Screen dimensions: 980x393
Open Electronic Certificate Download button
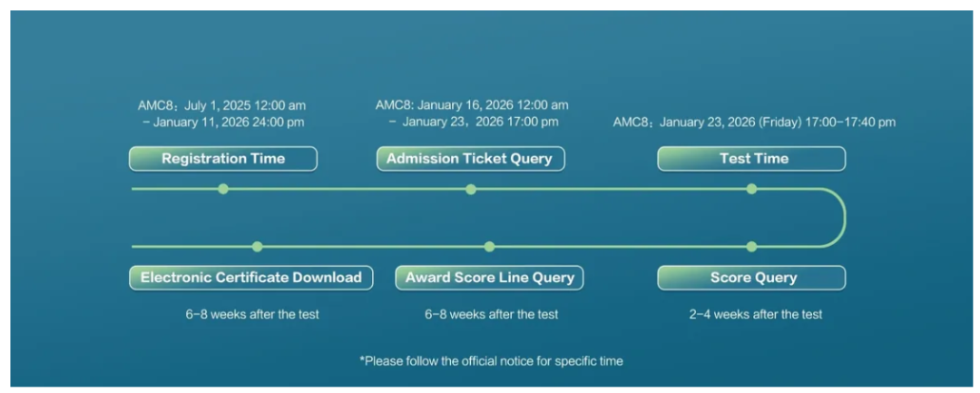point(251,278)
